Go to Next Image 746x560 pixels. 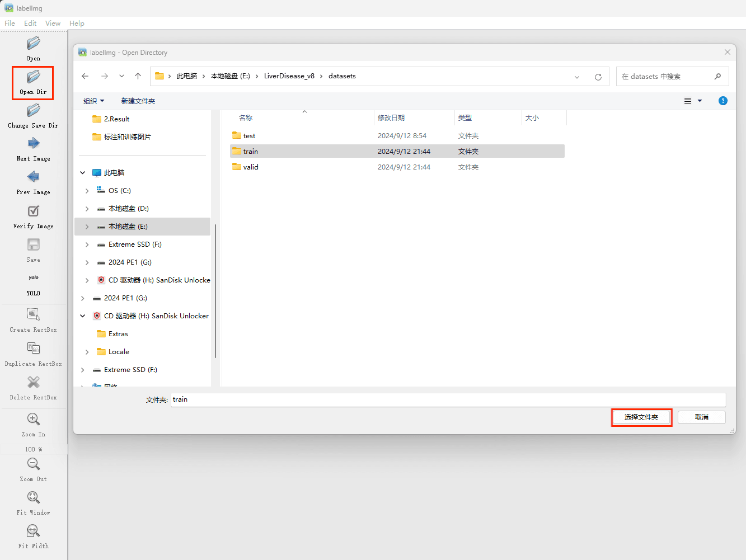34,144
